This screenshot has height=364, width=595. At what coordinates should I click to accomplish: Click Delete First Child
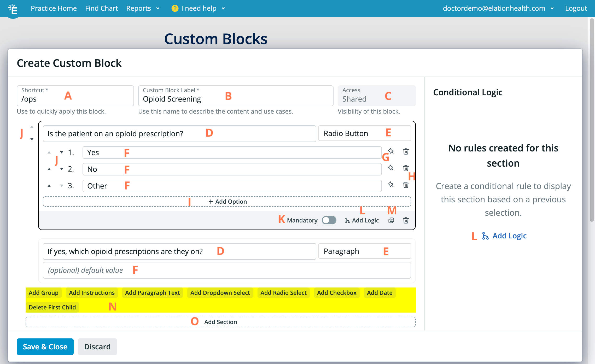tap(52, 307)
